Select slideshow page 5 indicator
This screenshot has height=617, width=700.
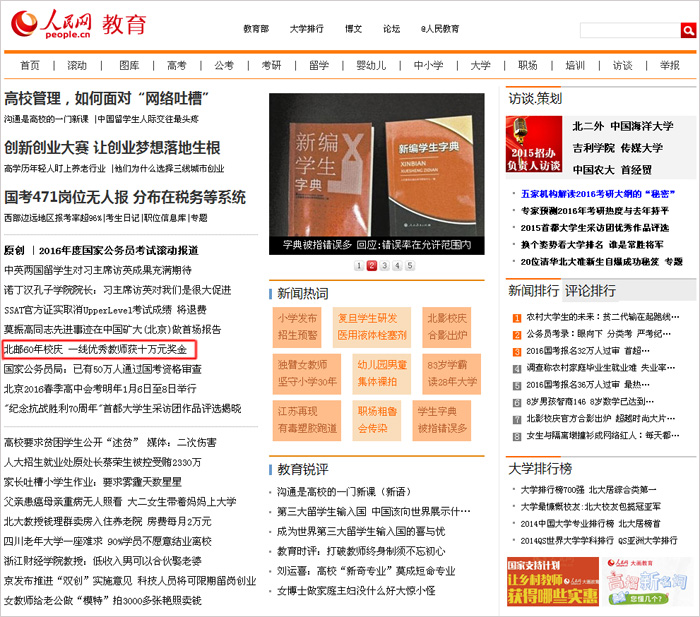(x=409, y=266)
